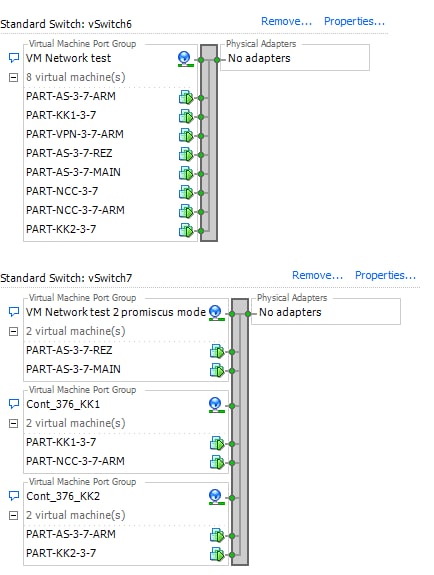Select the VM Network test port group
The width and height of the screenshot is (434, 575).
(x=68, y=58)
